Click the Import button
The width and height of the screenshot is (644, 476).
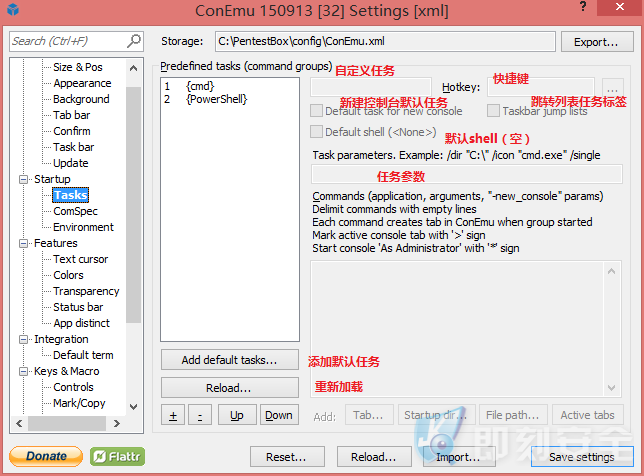[x=459, y=457]
